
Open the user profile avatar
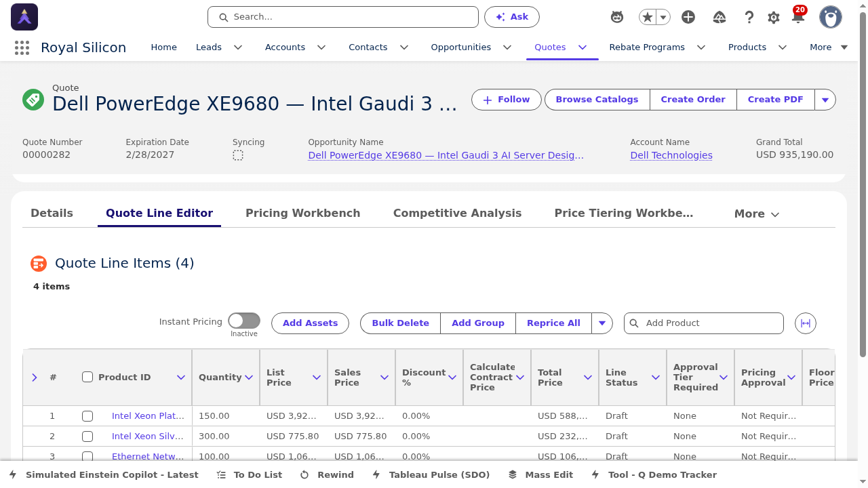point(831,17)
